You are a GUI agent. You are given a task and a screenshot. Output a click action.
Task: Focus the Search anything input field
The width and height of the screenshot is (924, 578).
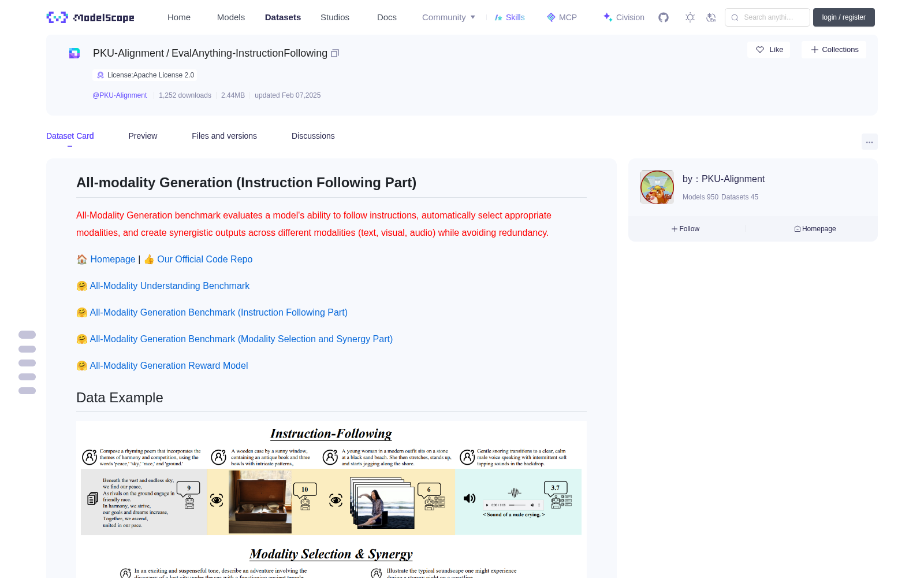[767, 17]
